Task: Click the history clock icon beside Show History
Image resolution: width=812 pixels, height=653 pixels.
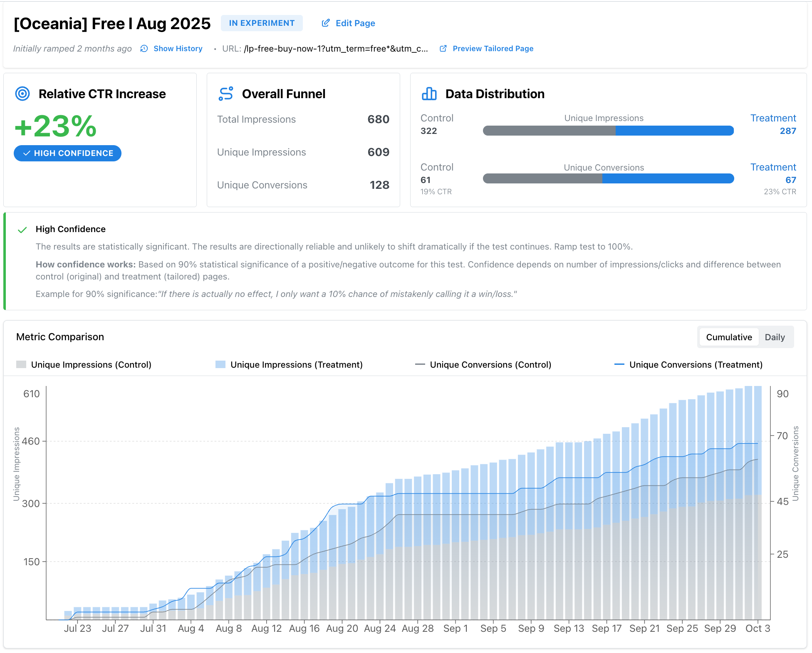Action: (144, 48)
